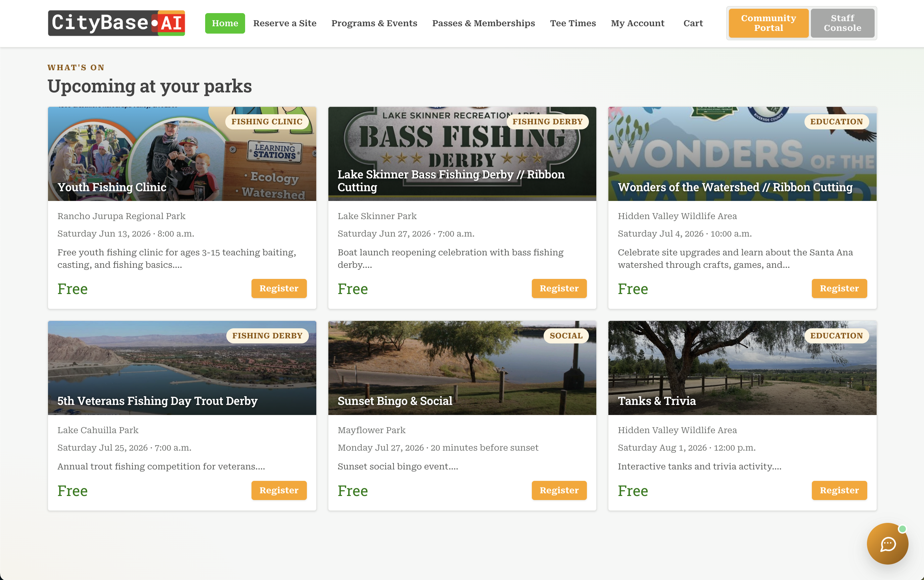The height and width of the screenshot is (580, 924).
Task: Click the FISHING CLINIC category badge
Action: click(267, 122)
